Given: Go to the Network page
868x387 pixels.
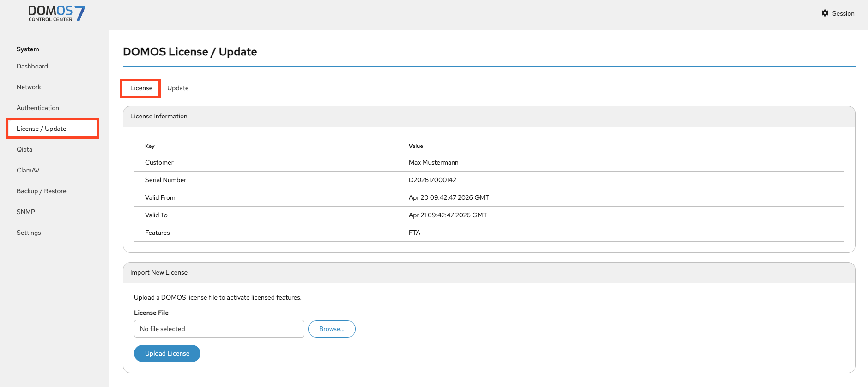Looking at the screenshot, I should click(x=29, y=87).
